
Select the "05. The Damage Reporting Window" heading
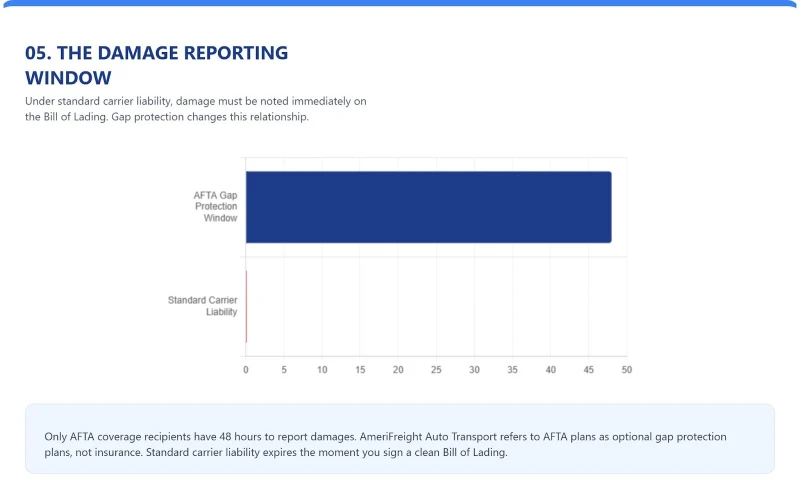point(156,65)
